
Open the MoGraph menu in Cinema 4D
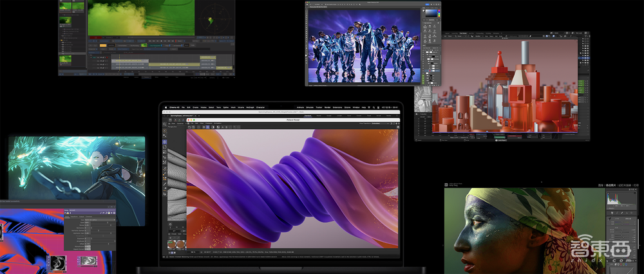[249, 107]
